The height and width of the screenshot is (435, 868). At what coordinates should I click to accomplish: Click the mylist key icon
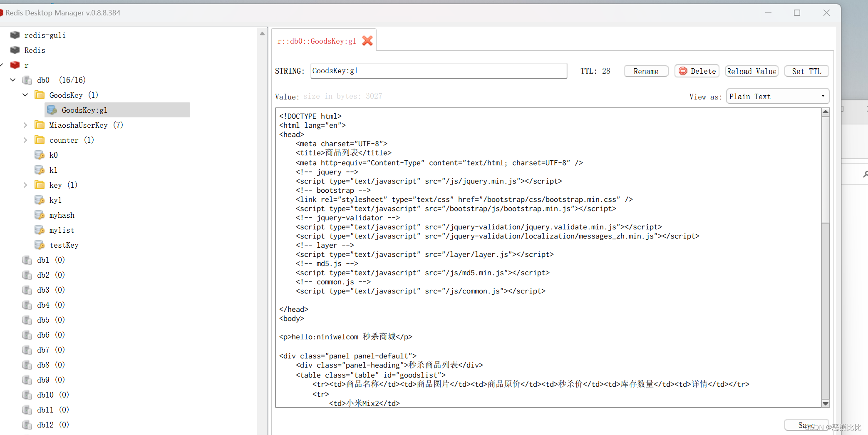(40, 230)
